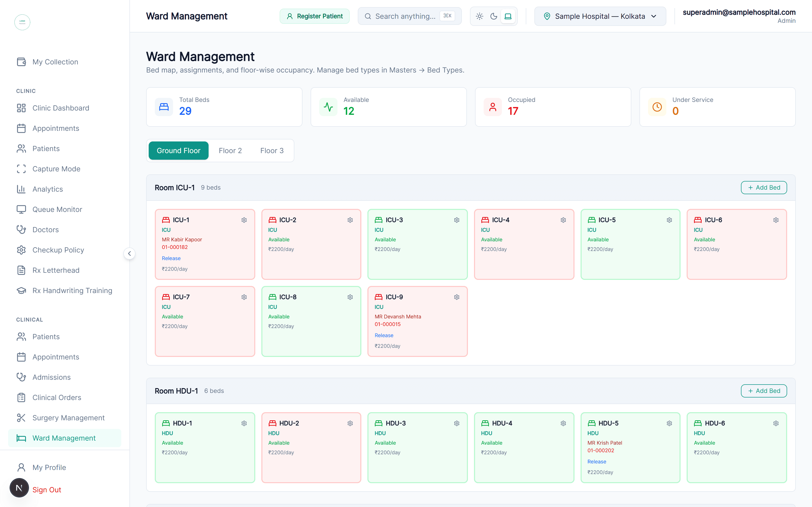Switch to Floor 3 tab
This screenshot has width=812, height=507.
point(272,151)
